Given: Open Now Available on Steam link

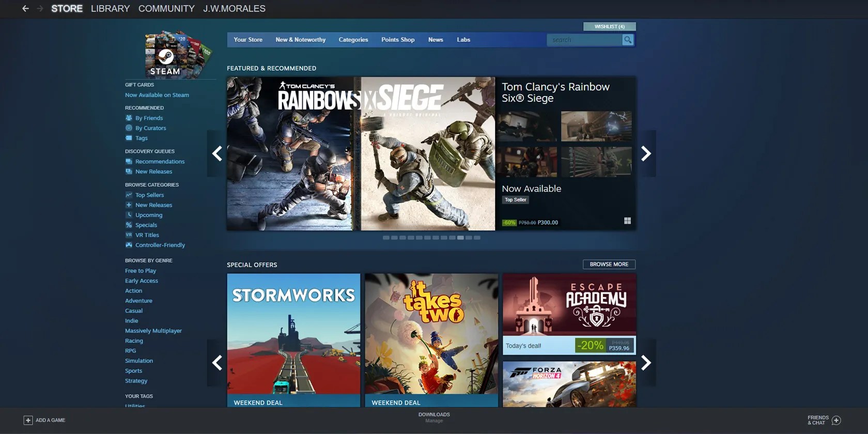Looking at the screenshot, I should 157,95.
